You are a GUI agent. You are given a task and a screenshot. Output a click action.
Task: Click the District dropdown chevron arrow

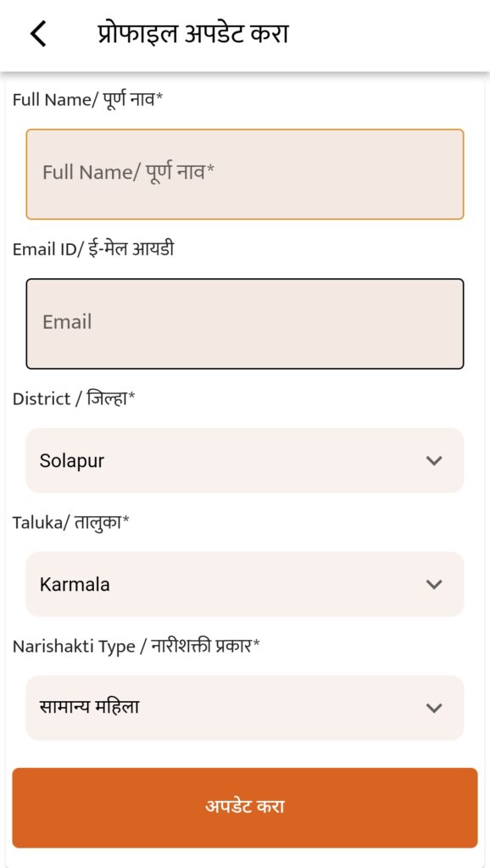tap(434, 460)
